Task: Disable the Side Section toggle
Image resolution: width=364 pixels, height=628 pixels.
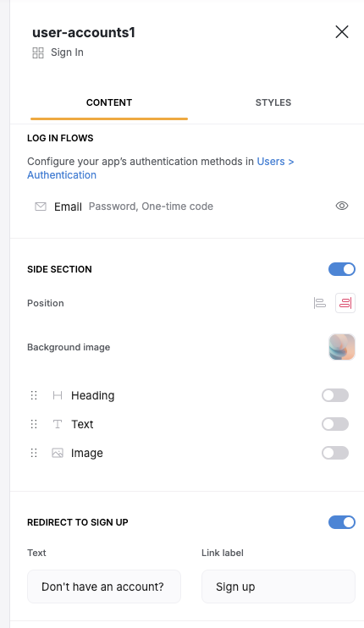Action: 342,269
